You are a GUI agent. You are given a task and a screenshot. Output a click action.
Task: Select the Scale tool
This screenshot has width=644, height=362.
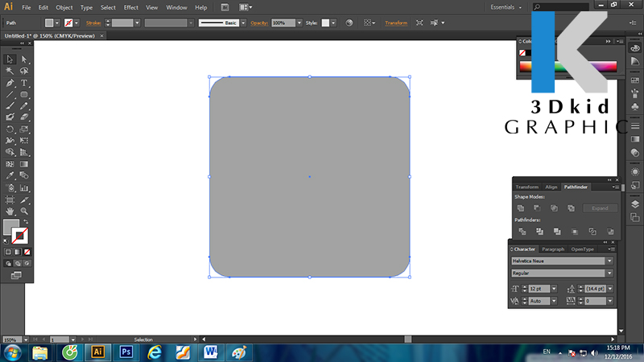coord(24,130)
